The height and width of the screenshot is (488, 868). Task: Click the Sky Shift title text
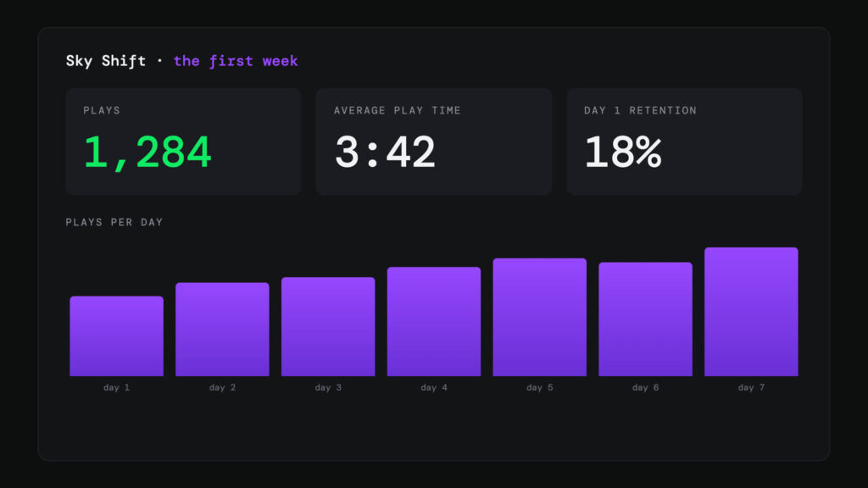click(x=106, y=61)
